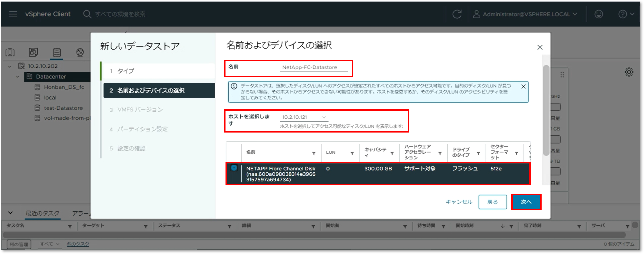Filter the 待ち時間 column in tasks
Screen dimensions: 644x254
click(443, 227)
